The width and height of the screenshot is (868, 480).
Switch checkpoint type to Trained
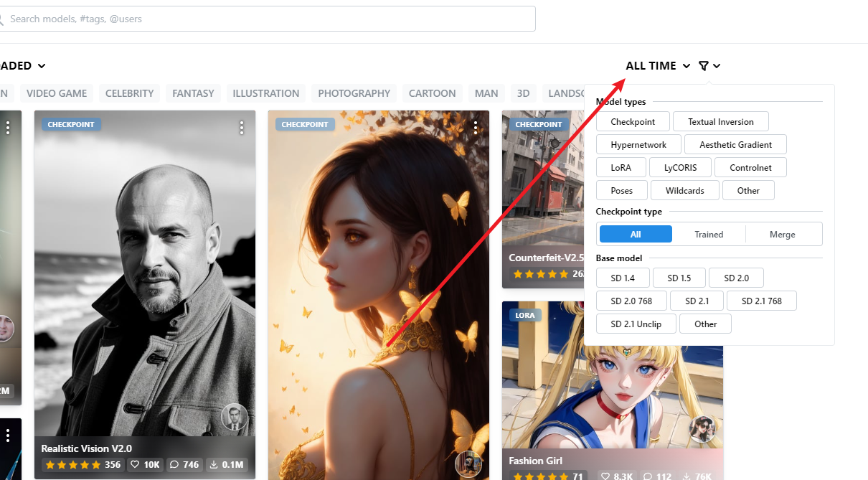pos(709,234)
